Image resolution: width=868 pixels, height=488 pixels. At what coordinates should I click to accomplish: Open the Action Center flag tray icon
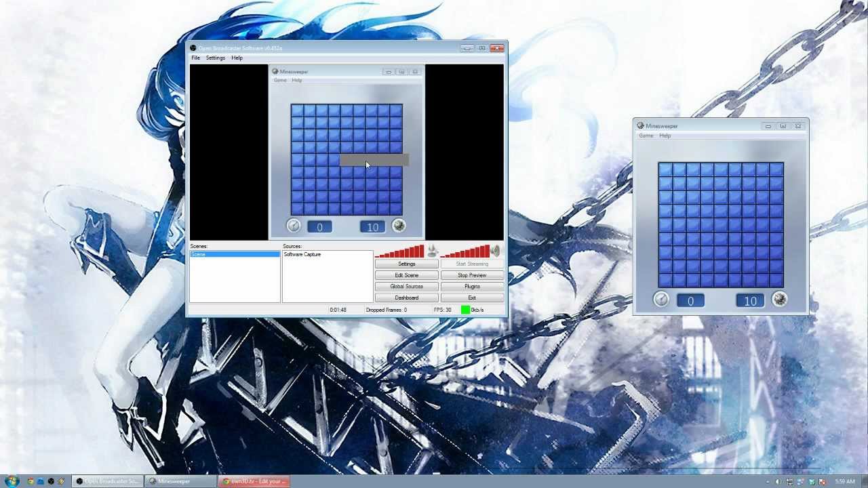(x=822, y=482)
